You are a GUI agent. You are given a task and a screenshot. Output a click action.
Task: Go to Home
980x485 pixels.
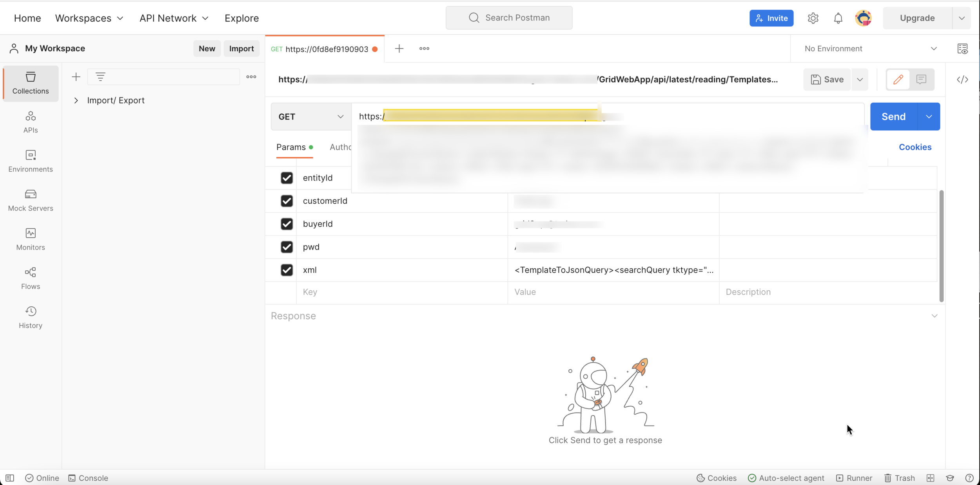click(27, 18)
